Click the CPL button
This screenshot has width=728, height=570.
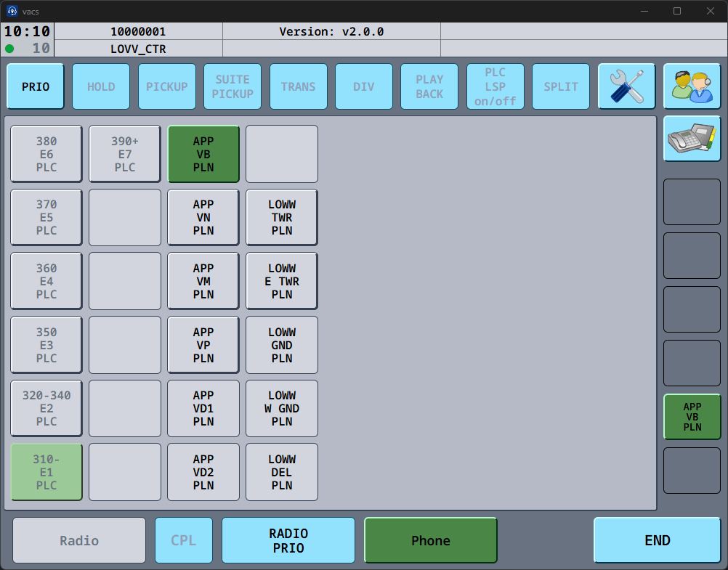coord(184,540)
